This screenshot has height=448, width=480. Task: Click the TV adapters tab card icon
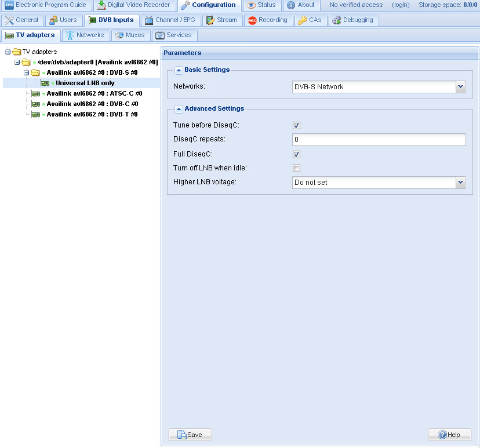[9, 35]
